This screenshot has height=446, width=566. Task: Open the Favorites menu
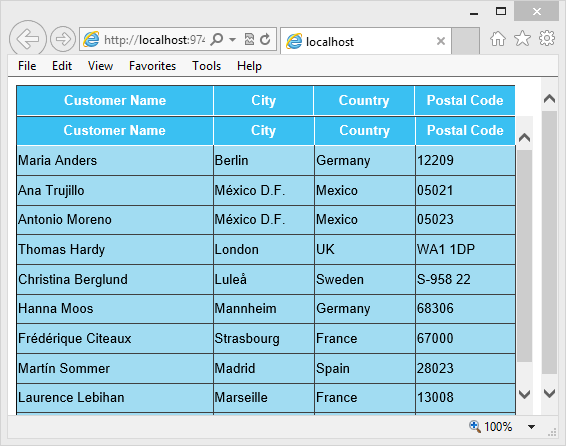click(152, 66)
